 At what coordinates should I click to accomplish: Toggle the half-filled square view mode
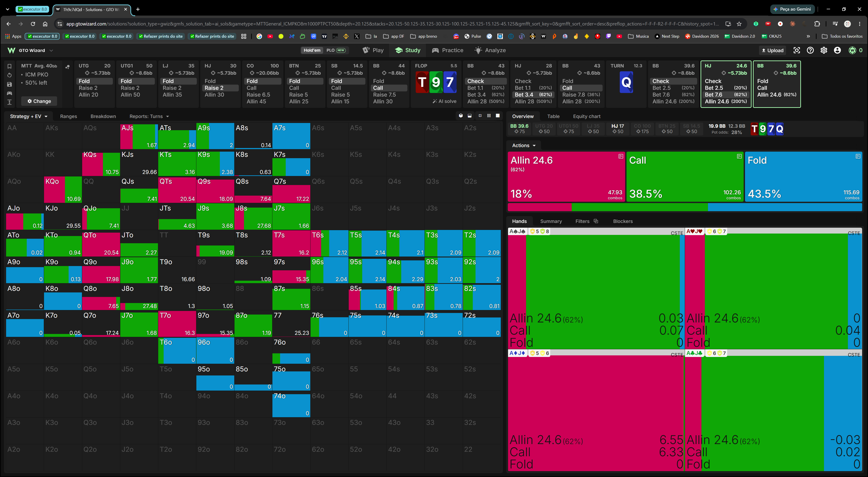[469, 116]
